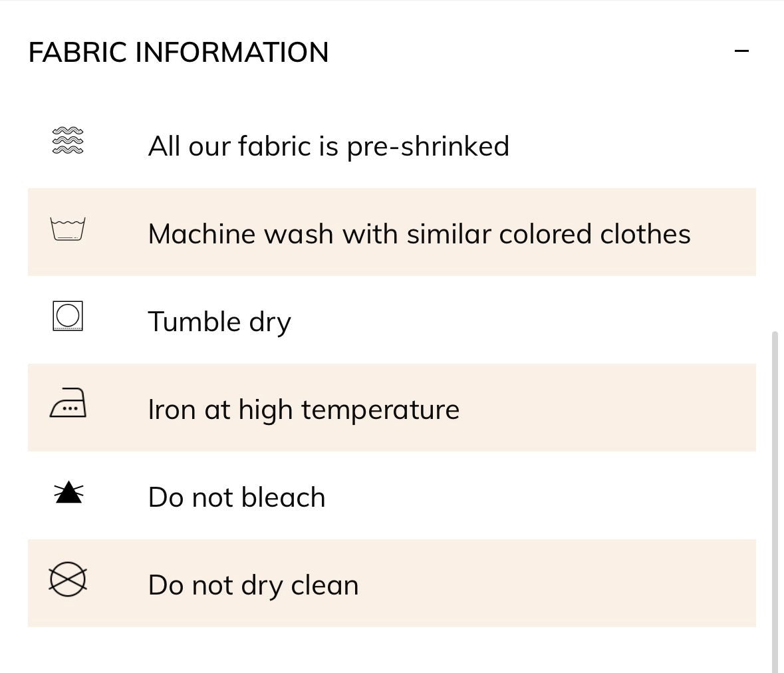The image size is (784, 673).
Task: Click the do not bleach triangle icon
Action: 68,493
